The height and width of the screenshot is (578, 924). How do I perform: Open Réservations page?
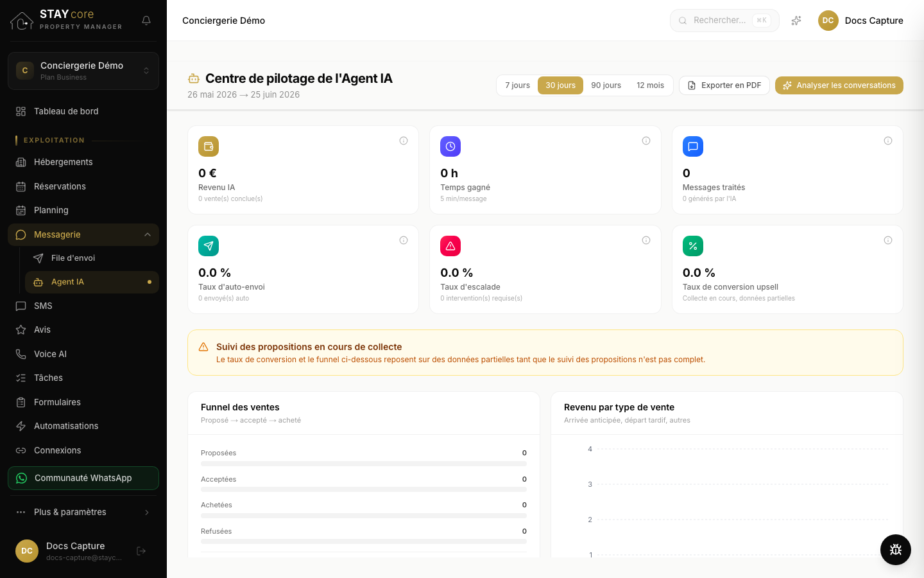pyautogui.click(x=83, y=186)
